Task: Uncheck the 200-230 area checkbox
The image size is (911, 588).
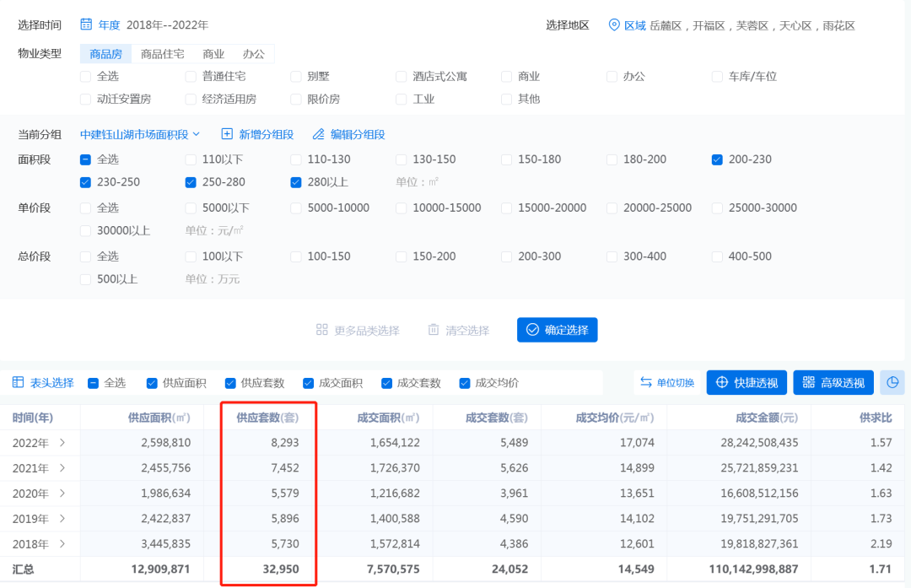Action: tap(717, 159)
